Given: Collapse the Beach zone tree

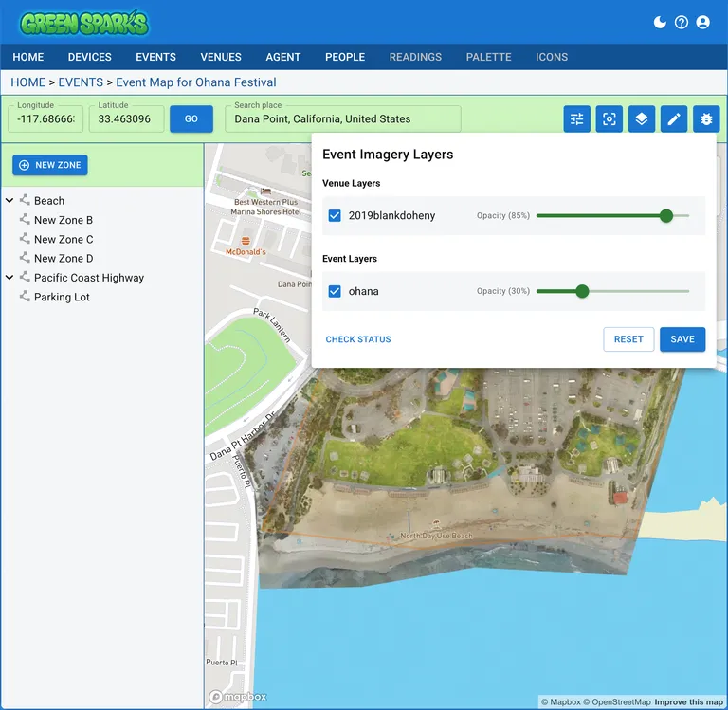Looking at the screenshot, I should 9,201.
